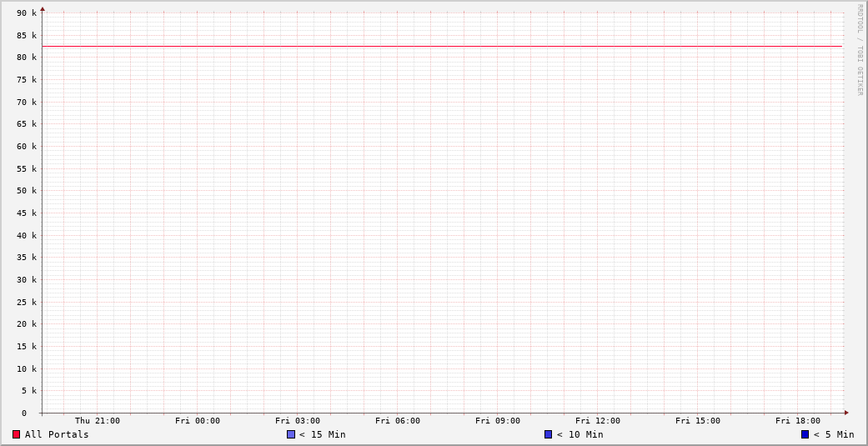
Task: Select the "All Portals" legend label
Action: [x=57, y=434]
